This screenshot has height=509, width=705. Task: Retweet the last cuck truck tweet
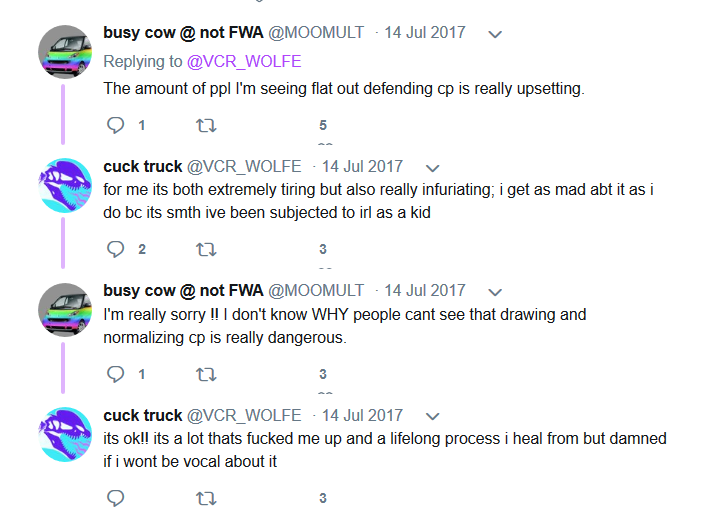tap(206, 498)
